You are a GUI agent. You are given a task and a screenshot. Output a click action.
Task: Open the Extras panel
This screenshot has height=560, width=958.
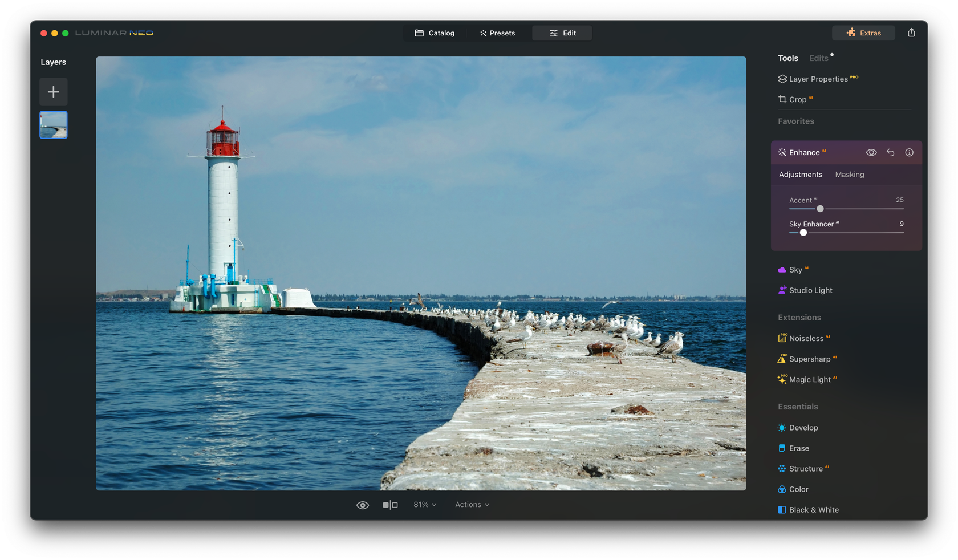click(x=863, y=33)
